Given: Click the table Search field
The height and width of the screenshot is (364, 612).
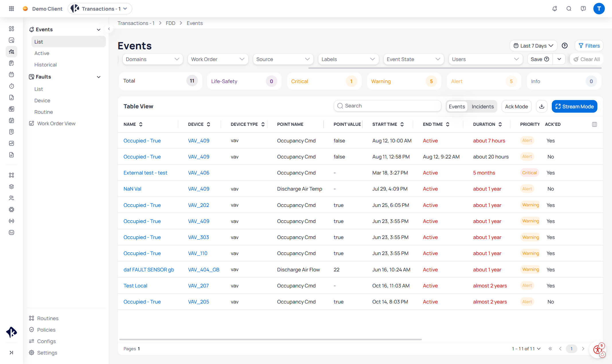Looking at the screenshot, I should (387, 106).
